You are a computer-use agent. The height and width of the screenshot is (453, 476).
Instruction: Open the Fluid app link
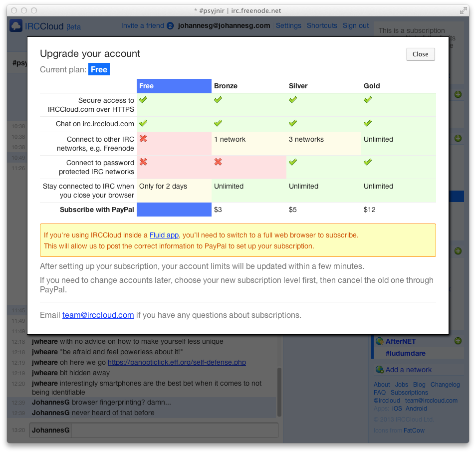[x=164, y=235]
